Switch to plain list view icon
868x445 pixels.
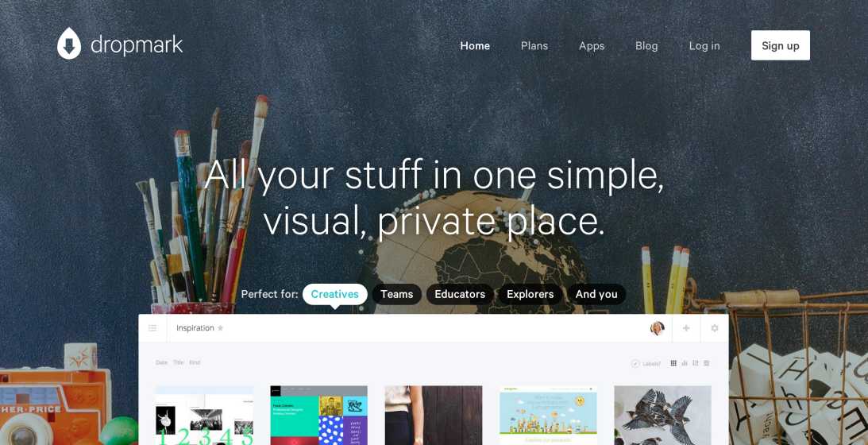coord(706,363)
